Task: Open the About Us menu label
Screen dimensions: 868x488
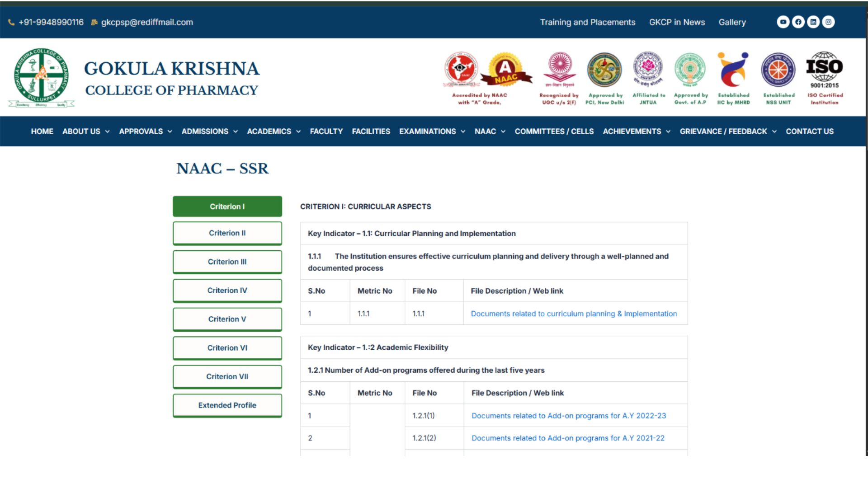Action: tap(81, 131)
